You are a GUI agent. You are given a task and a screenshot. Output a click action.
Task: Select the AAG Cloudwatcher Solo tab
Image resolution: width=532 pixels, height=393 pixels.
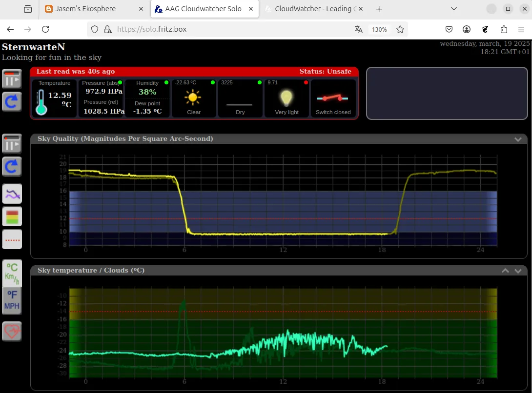point(205,9)
